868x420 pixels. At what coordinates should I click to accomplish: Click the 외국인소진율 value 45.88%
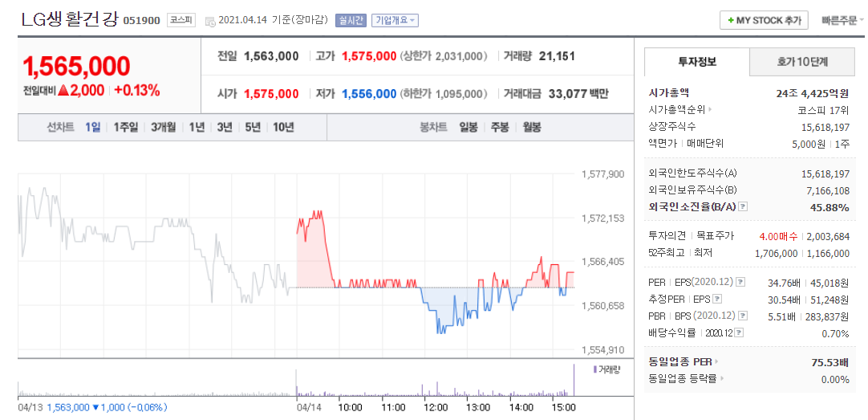tap(830, 207)
